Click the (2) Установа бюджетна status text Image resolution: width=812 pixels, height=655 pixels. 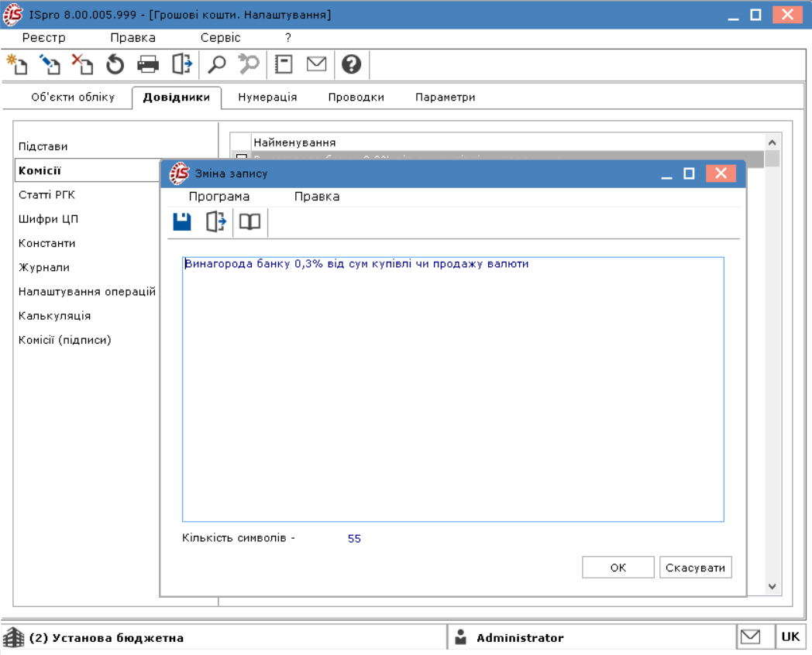[106, 638]
